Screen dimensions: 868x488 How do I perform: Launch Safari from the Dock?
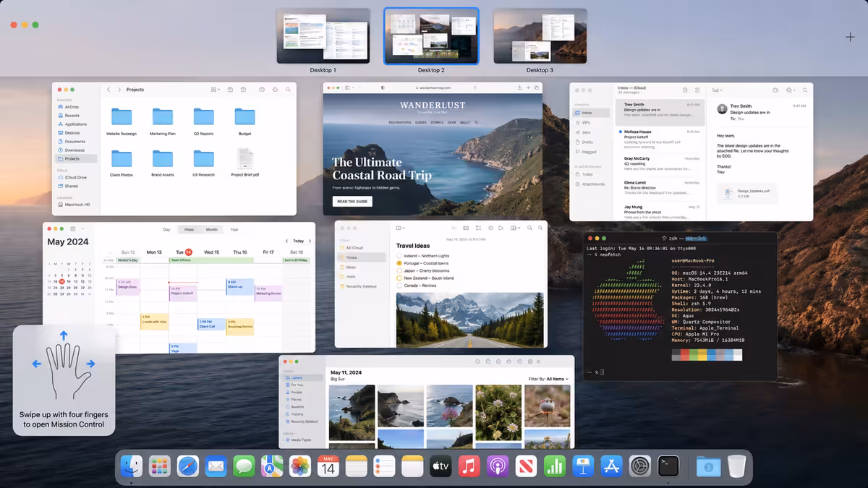click(188, 466)
